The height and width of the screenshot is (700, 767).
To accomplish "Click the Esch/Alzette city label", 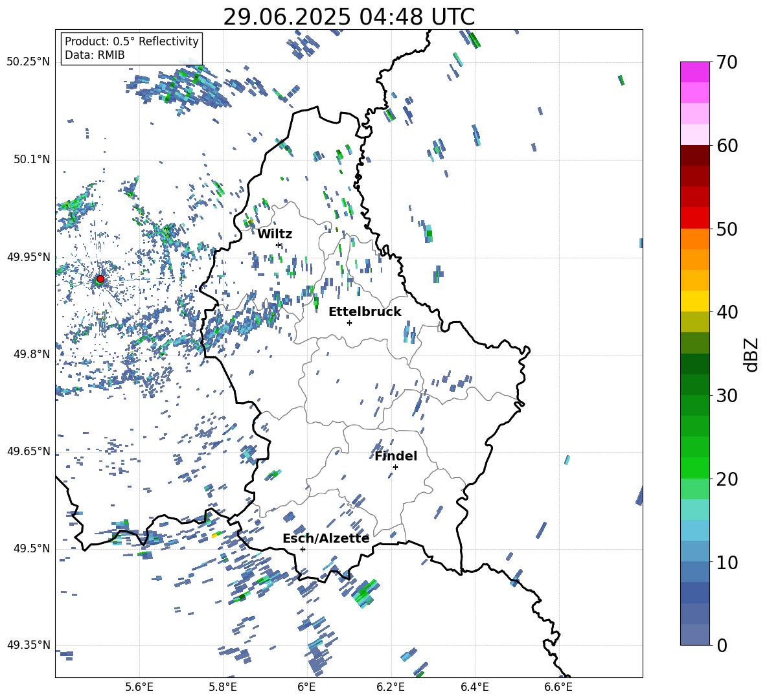I will pos(326,538).
